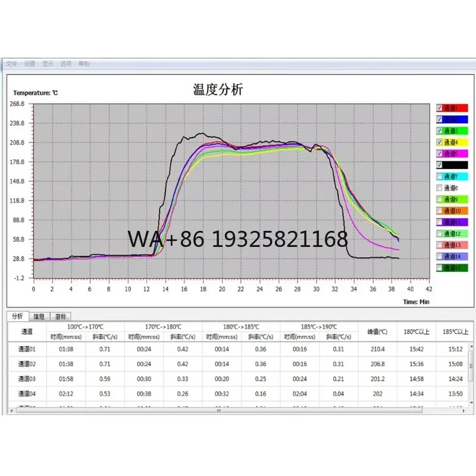Uncheck the yellow 通道4 checkbox
This screenshot has height=476, width=476.
tap(439, 142)
